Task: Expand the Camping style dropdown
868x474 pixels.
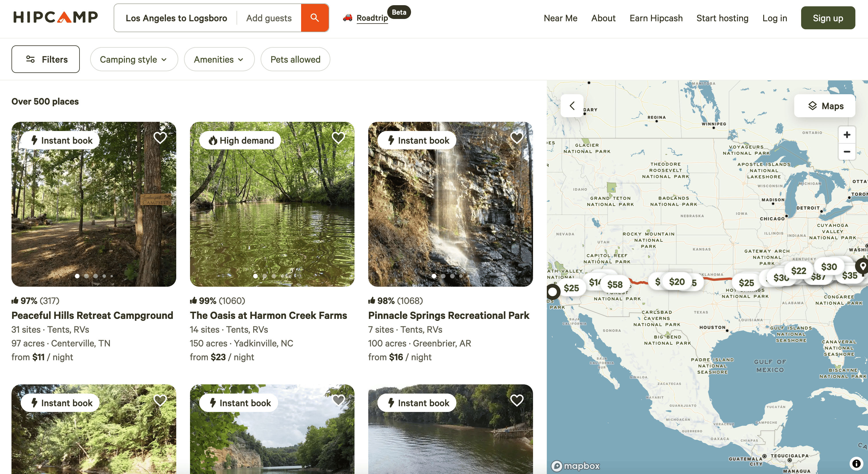Action: coord(133,59)
